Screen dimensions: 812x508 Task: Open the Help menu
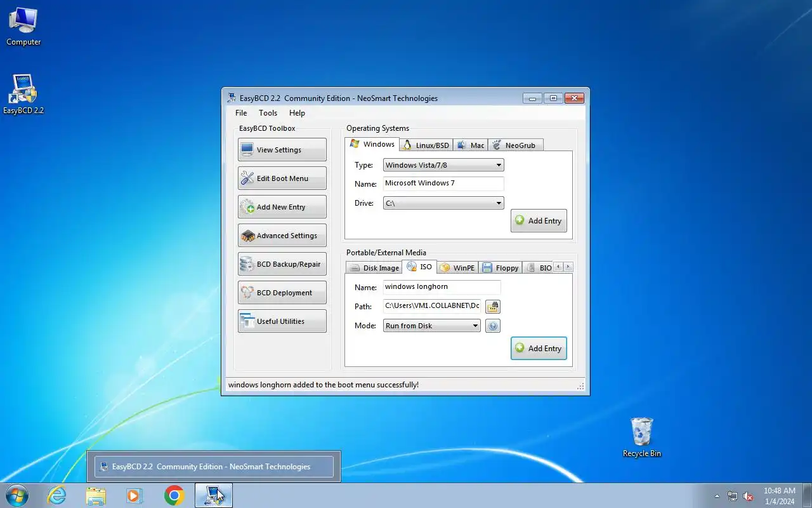point(297,113)
